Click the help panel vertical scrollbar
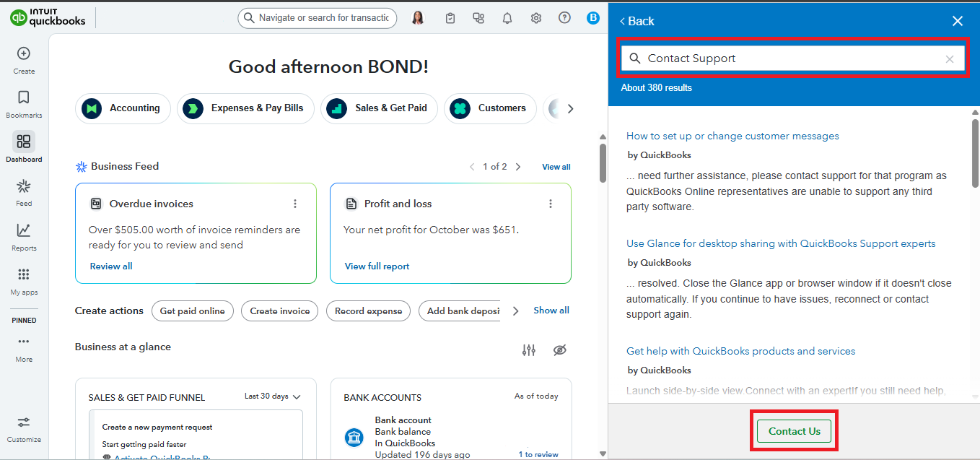980x460 pixels. 975,152
